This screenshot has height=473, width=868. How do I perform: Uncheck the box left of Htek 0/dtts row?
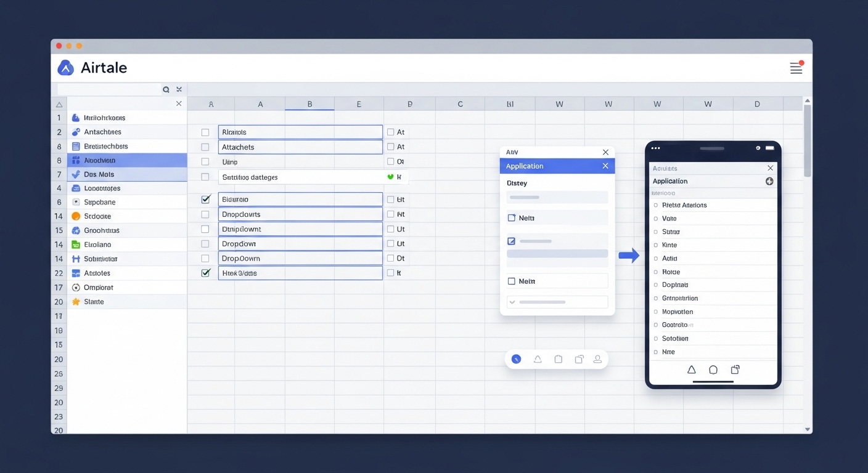pyautogui.click(x=206, y=272)
